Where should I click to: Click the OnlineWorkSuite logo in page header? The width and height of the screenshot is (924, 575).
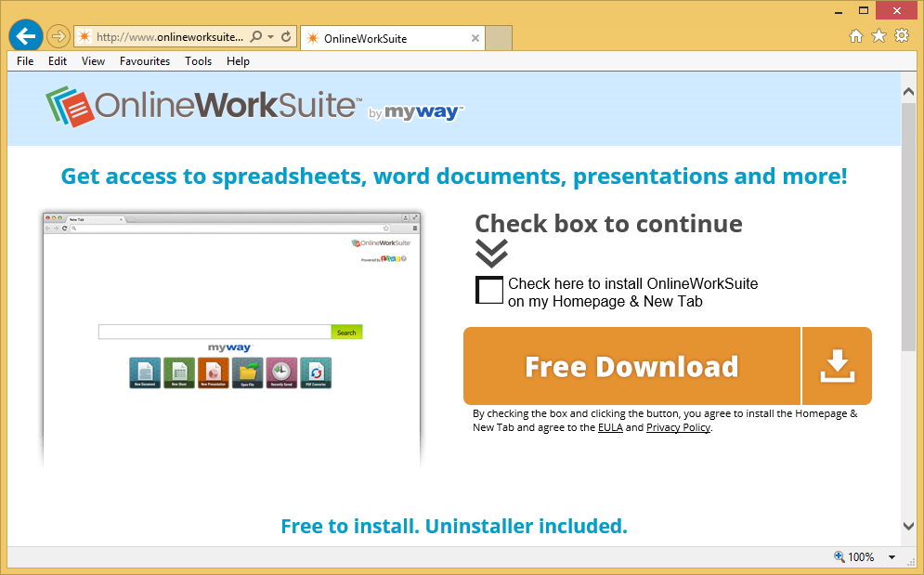pos(203,106)
